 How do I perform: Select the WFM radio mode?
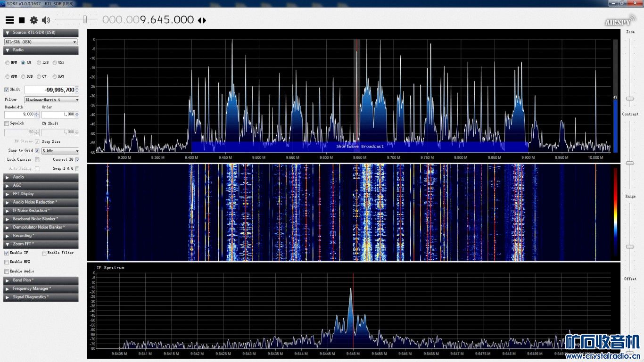[7, 76]
